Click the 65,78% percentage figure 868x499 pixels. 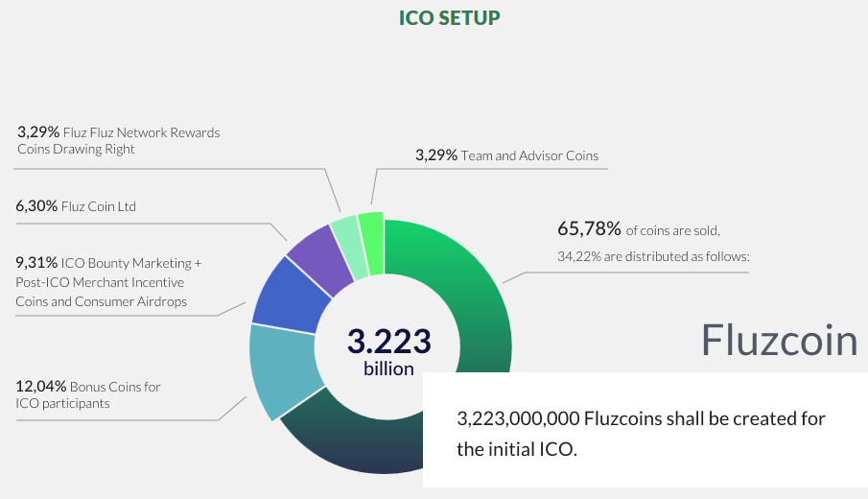coord(589,229)
